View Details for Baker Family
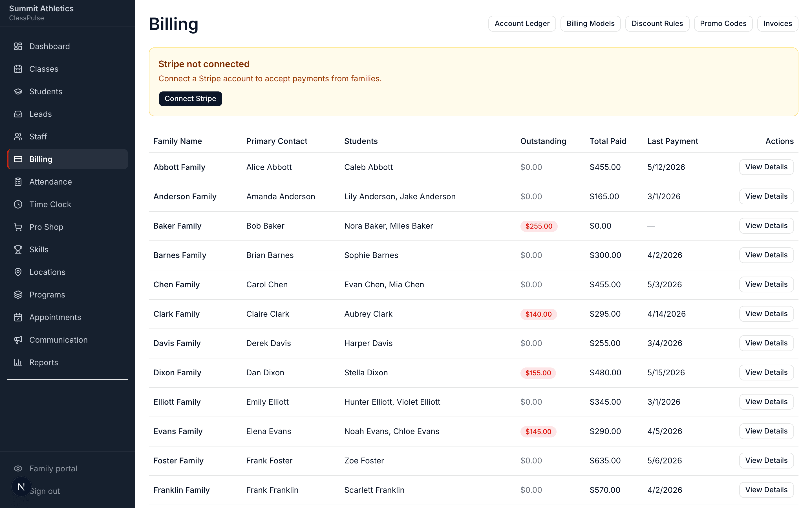 point(766,225)
